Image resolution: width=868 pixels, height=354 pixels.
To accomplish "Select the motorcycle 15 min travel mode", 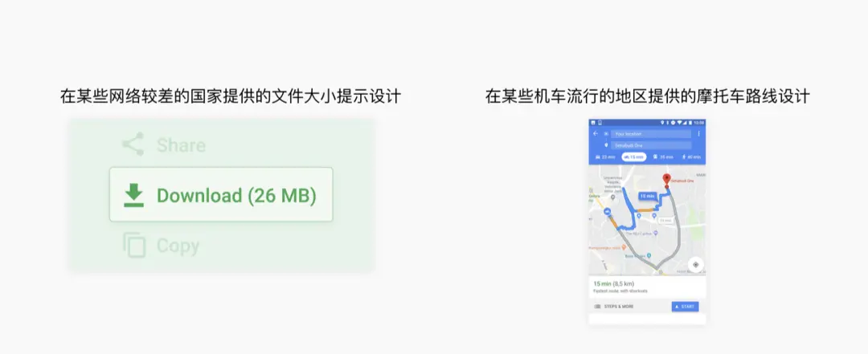I will click(634, 157).
